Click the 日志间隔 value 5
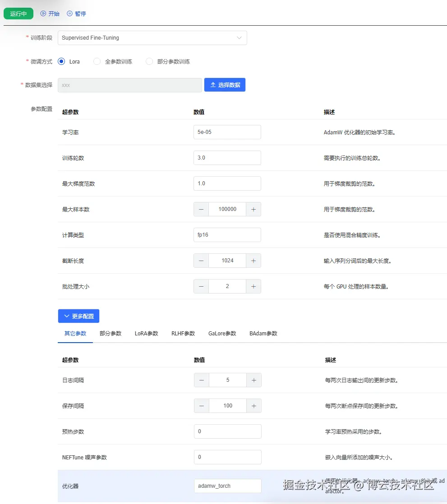Screen dimensions: 447x504 [x=228, y=380]
